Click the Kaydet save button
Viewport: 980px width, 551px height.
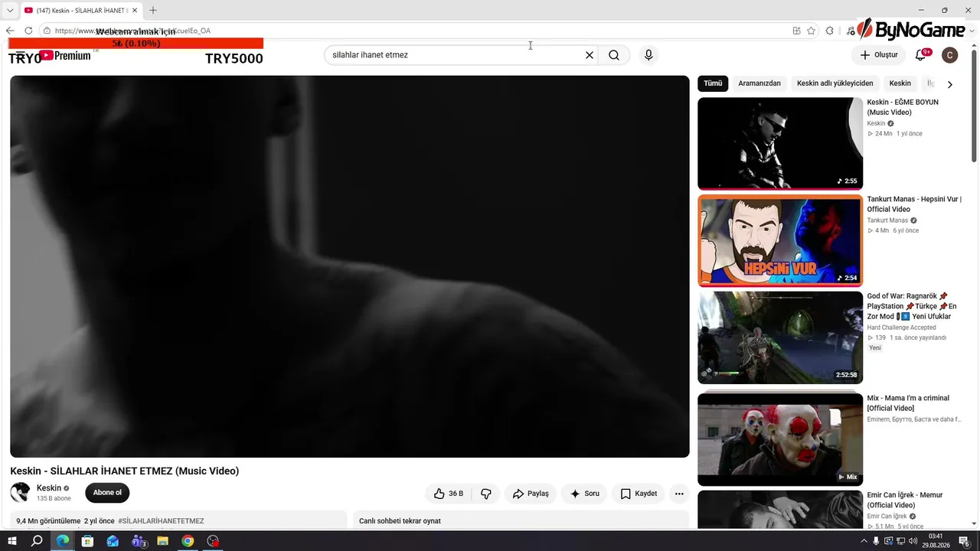tap(639, 494)
